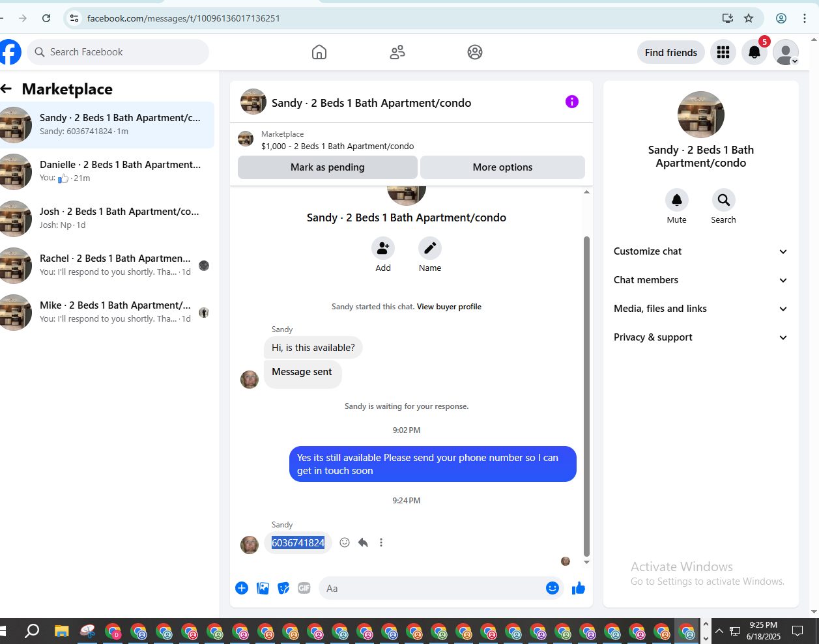Focus the Search Facebook field
The width and height of the screenshot is (819, 644).
click(118, 52)
